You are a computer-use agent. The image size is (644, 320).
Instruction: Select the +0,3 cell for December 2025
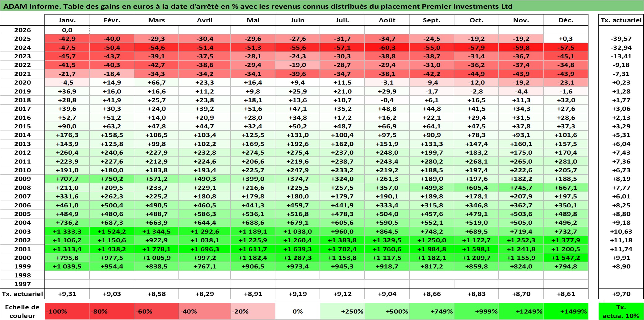coord(566,39)
